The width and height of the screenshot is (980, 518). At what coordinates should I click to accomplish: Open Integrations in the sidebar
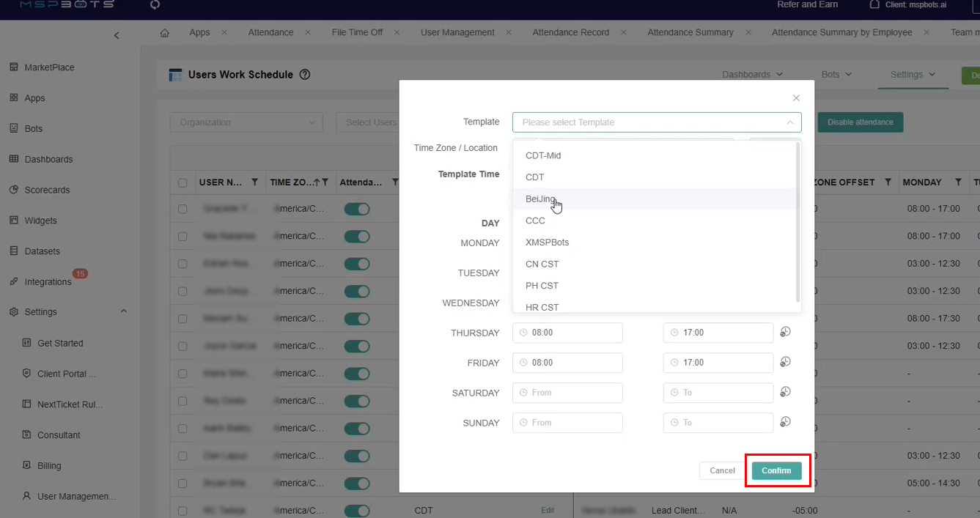(48, 282)
